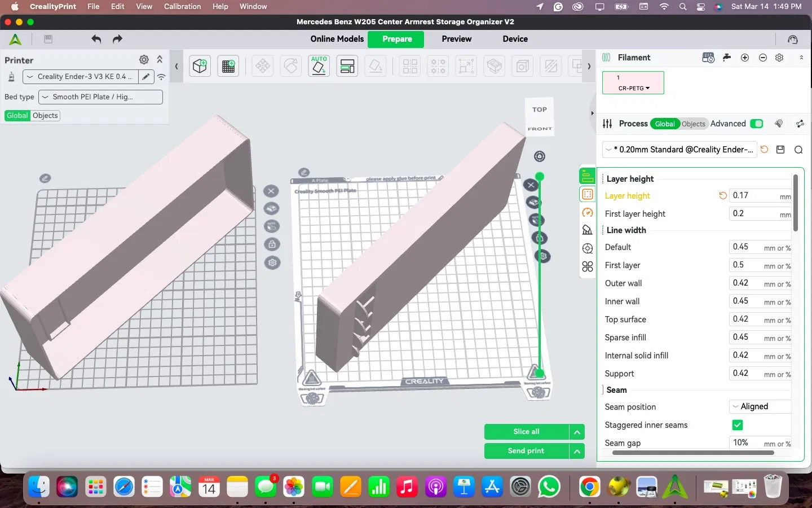
Task: Collapse the Printer panel with double chevron
Action: (x=160, y=59)
